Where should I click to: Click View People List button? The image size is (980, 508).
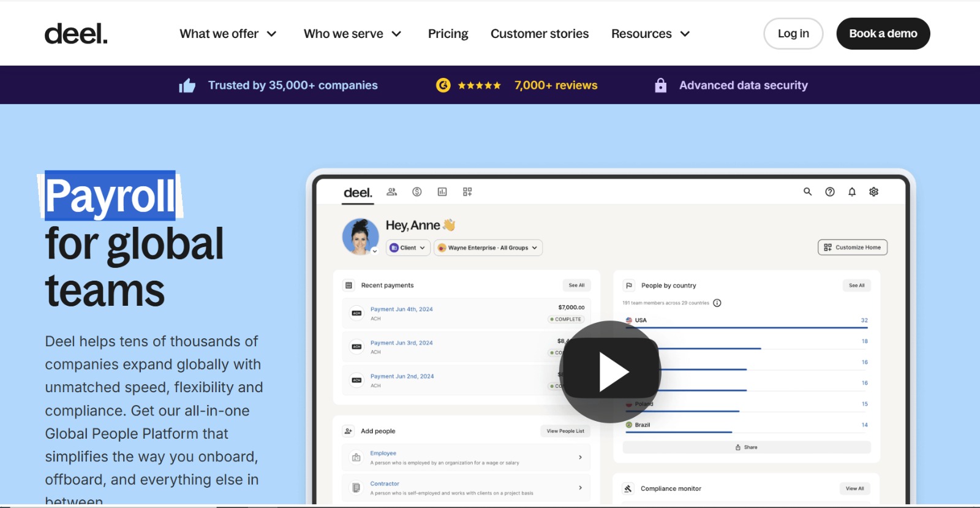click(565, 431)
